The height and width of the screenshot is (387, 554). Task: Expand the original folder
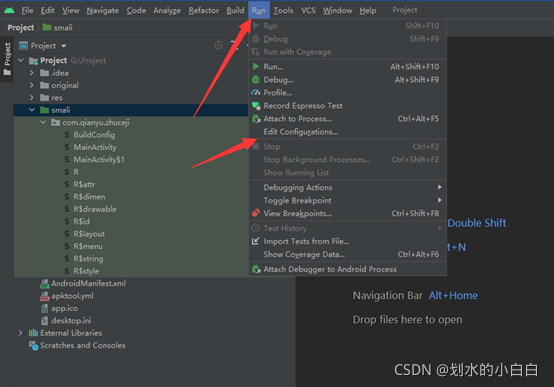click(x=32, y=85)
